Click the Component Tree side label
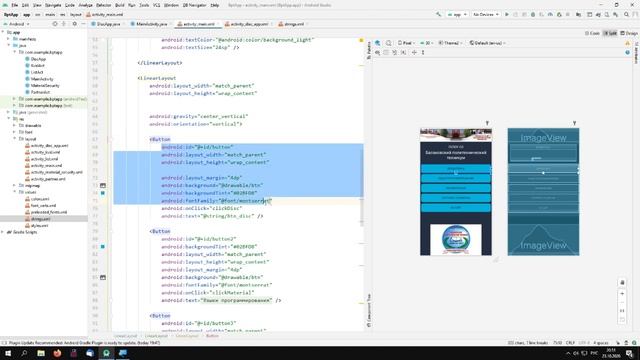The height and width of the screenshot is (360, 640). point(369,310)
